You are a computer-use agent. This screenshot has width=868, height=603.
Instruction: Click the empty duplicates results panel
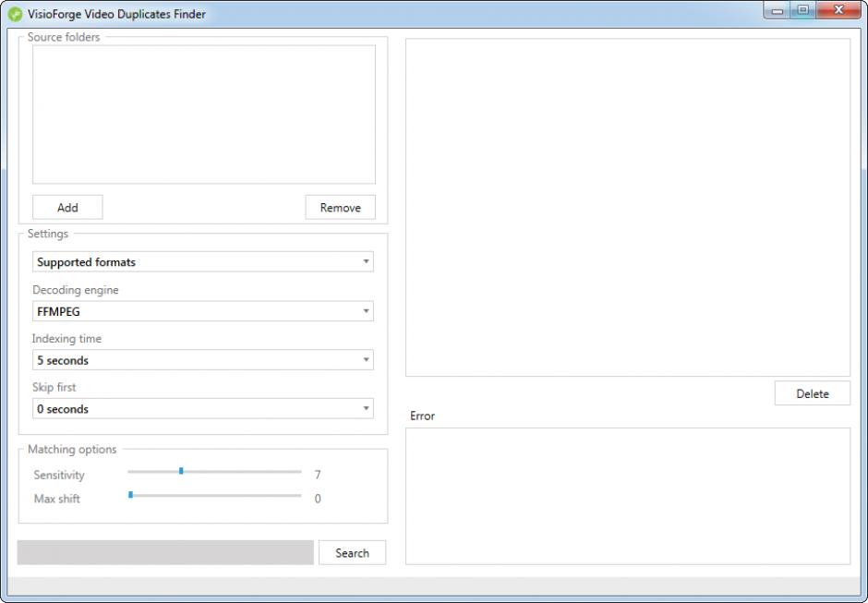coord(628,207)
